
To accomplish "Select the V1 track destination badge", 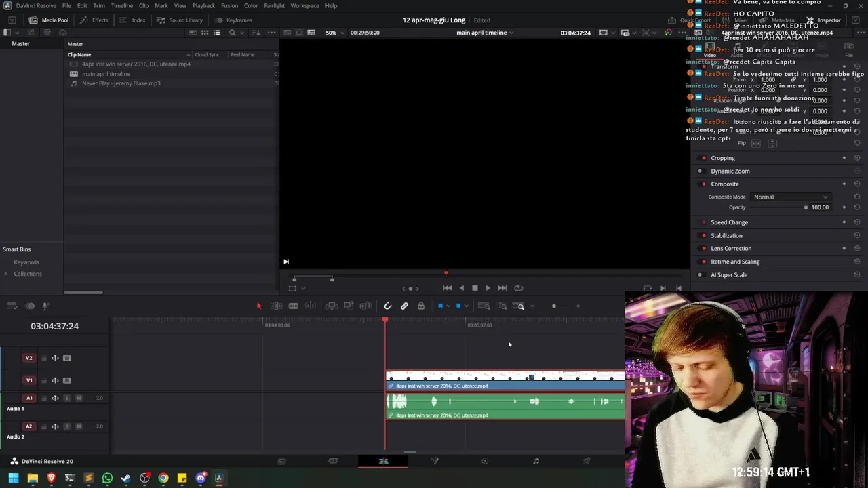I will coord(29,380).
